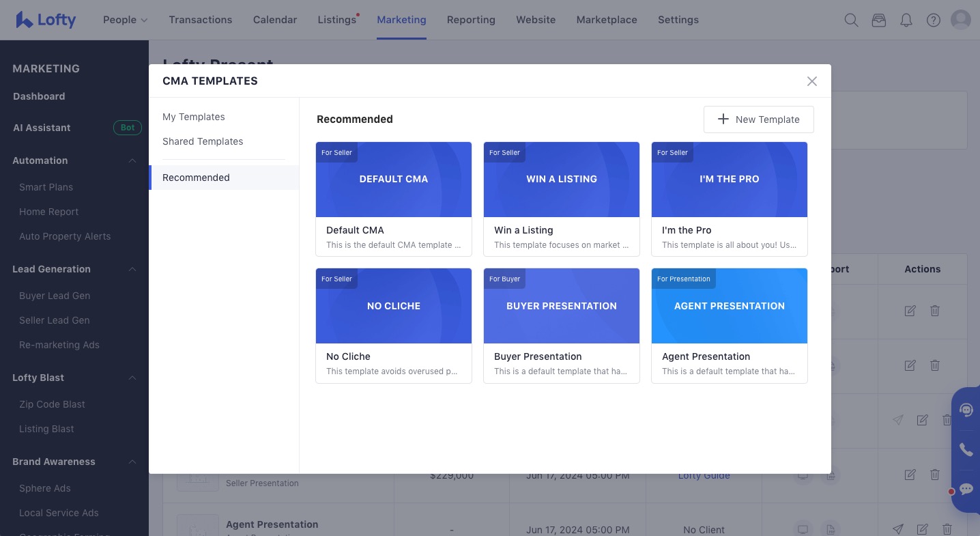Viewport: 980px width, 536px height.
Task: Open Seller Lead Gen in sidebar
Action: 55,320
